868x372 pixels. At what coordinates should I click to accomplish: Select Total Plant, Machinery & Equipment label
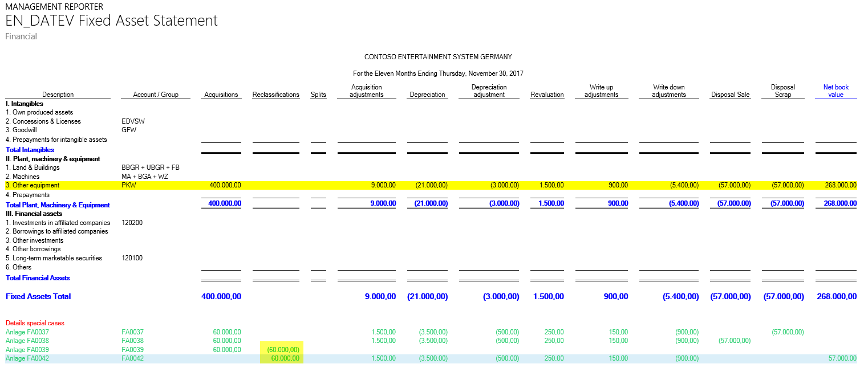pos(58,205)
